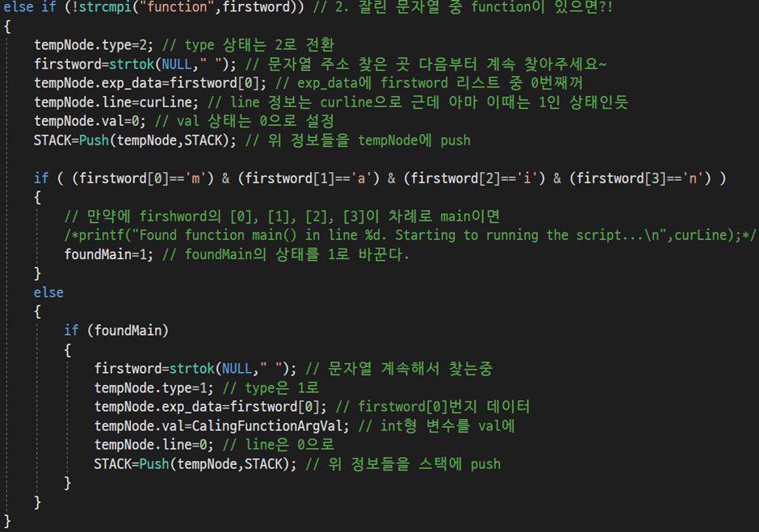Click the firstword[0]=='m' condition
This screenshot has height=532, width=759.
click(x=143, y=178)
